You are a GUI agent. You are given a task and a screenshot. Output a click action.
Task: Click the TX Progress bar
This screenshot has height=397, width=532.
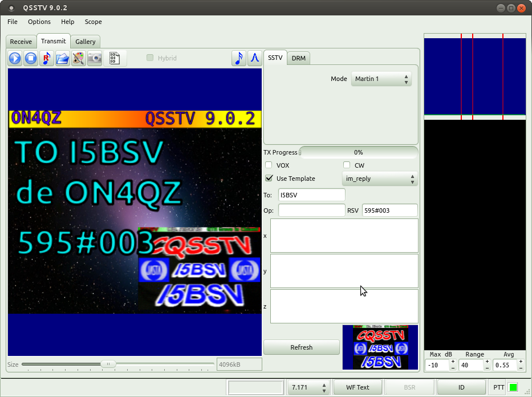tap(358, 152)
